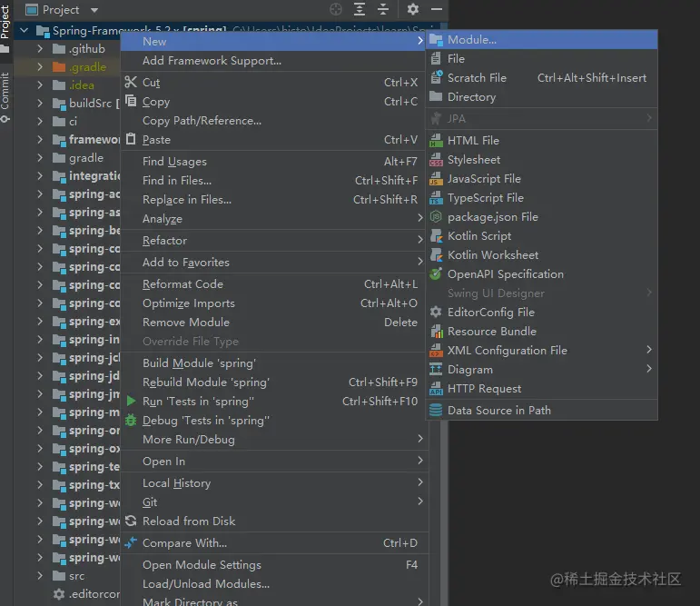Click the Reload from Disk refresh icon
This screenshot has height=606, width=700.
(131, 521)
